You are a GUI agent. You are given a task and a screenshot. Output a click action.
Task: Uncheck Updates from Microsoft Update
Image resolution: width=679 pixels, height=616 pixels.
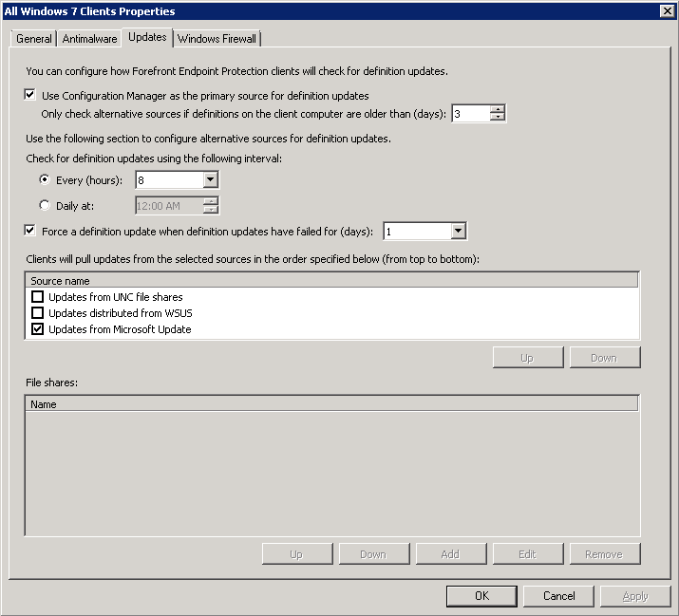[x=38, y=329]
